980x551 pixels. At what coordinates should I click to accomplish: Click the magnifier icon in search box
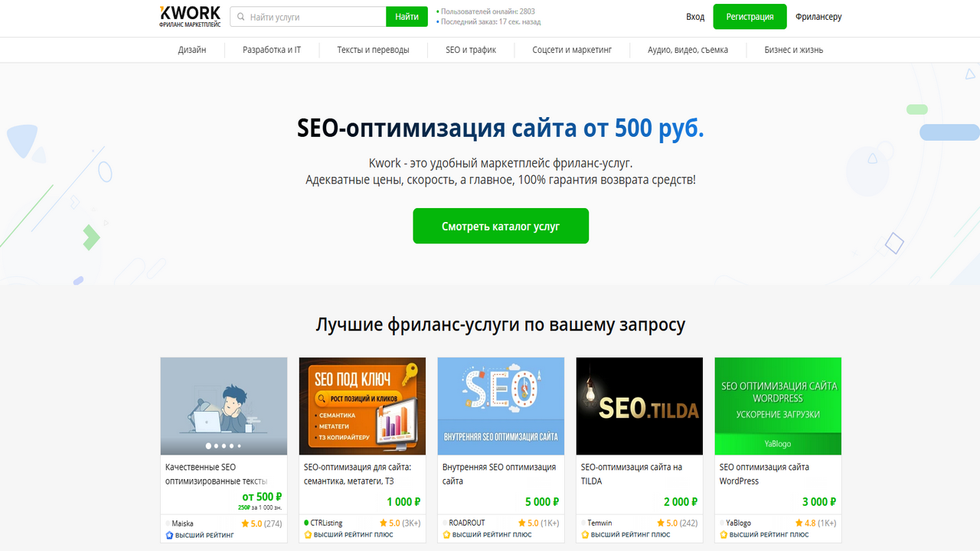pyautogui.click(x=240, y=17)
